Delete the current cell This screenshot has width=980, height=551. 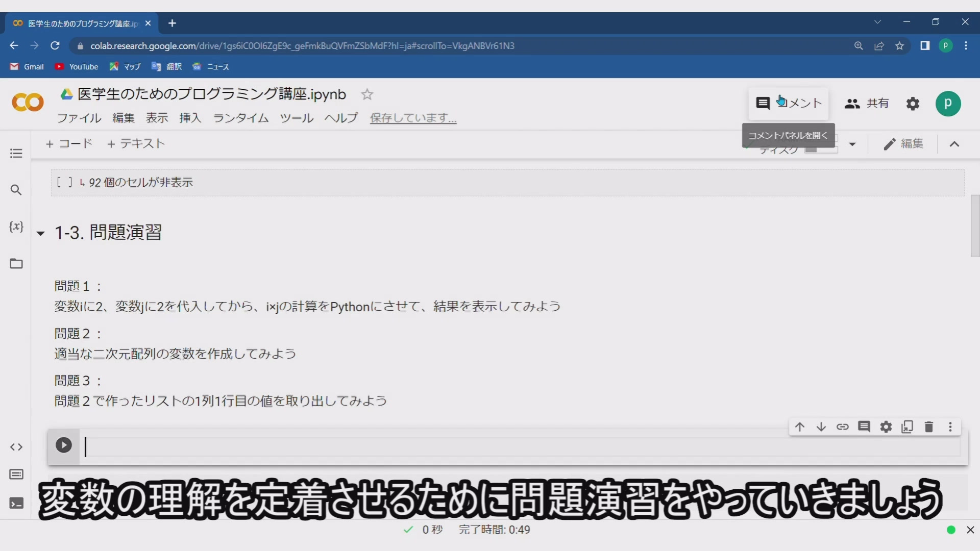pyautogui.click(x=928, y=427)
